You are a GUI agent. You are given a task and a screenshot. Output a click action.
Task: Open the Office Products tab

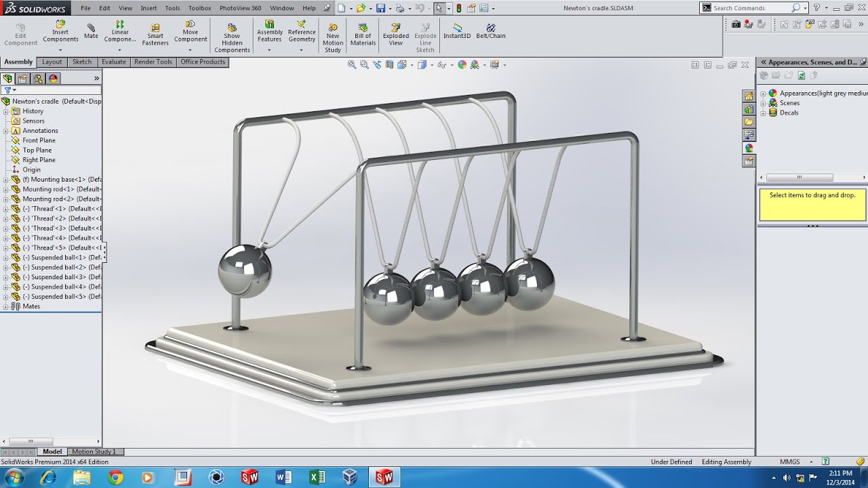point(203,62)
